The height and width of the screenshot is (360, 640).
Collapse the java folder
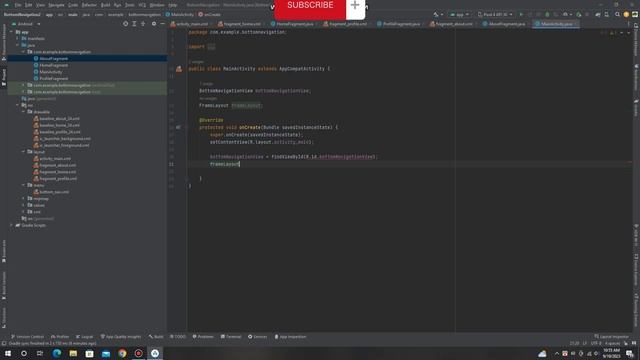point(18,45)
